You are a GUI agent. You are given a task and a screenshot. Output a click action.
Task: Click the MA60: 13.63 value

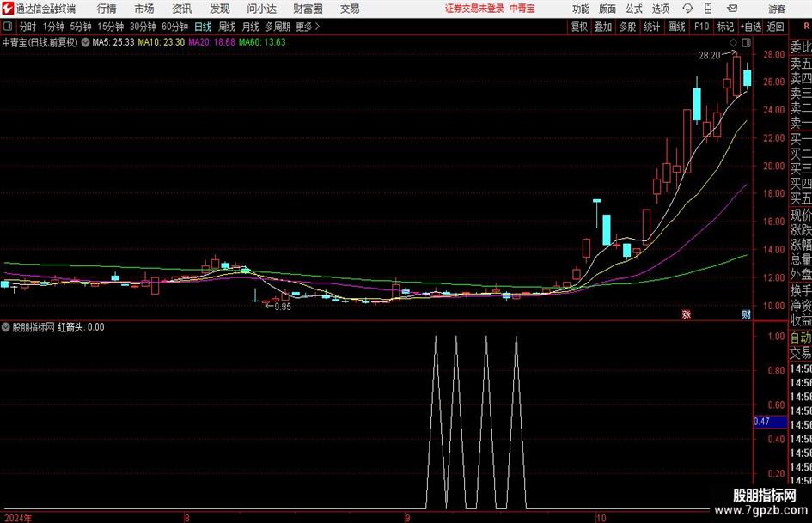pyautogui.click(x=262, y=42)
